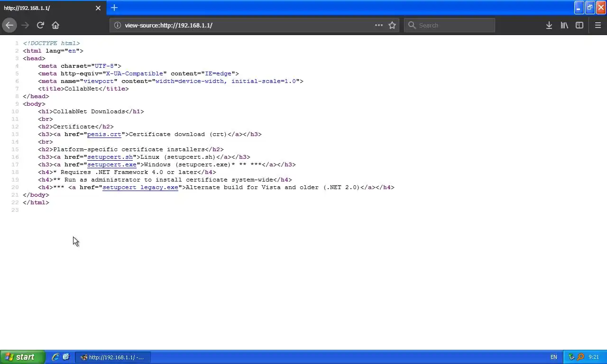Click the second quick launch icon

(66, 357)
